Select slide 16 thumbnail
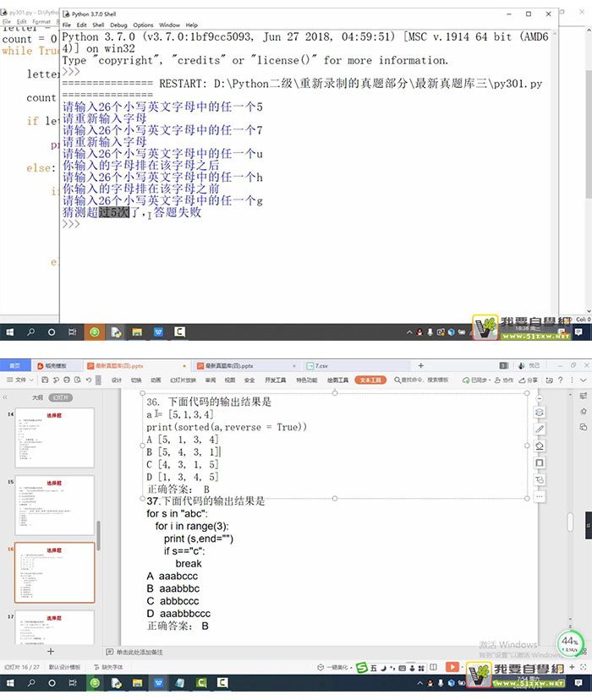The image size is (592, 700). click(54, 572)
